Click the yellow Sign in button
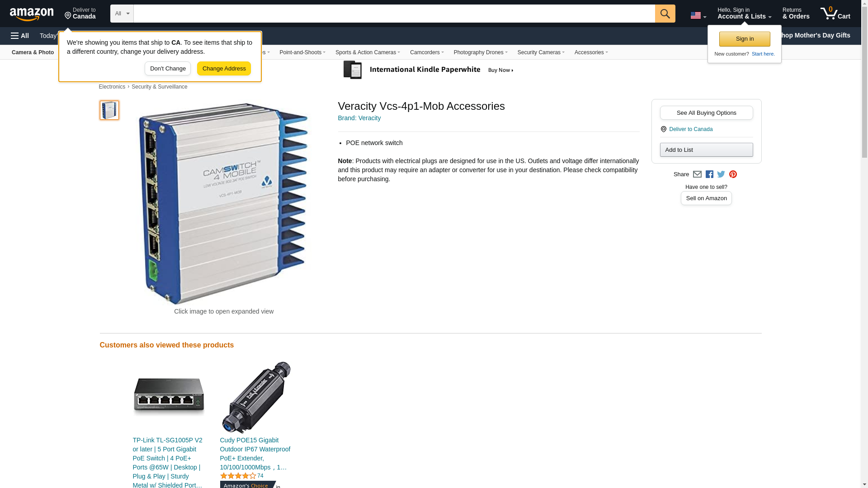The image size is (868, 488). [x=745, y=39]
